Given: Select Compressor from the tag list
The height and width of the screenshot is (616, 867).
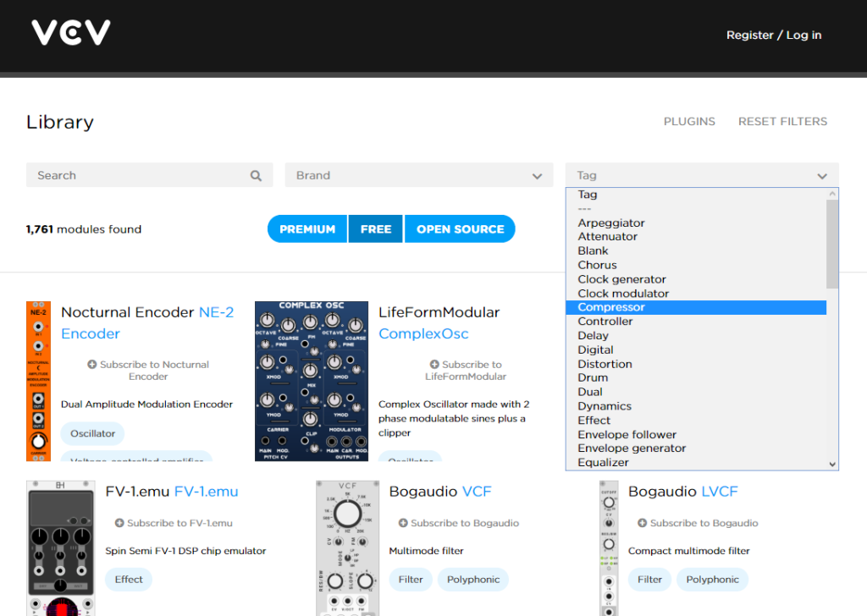Looking at the screenshot, I should pyautogui.click(x=611, y=307).
